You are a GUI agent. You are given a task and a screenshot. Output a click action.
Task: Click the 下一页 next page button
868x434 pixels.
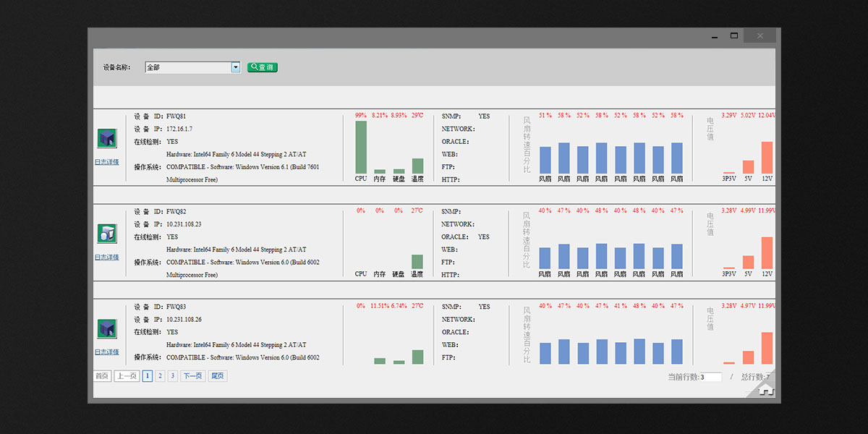pos(192,376)
